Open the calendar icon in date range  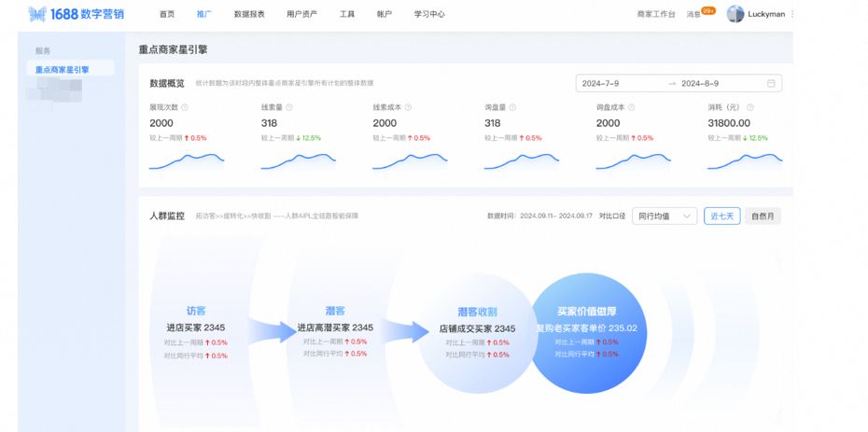771,84
